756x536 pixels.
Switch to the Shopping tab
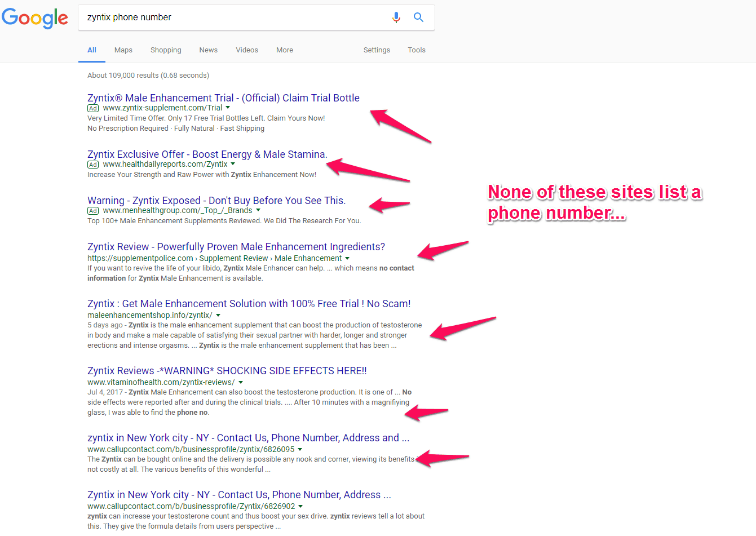click(x=166, y=50)
